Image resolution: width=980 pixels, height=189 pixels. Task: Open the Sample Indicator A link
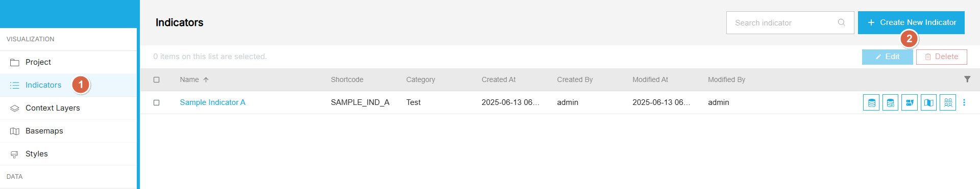[212, 102]
